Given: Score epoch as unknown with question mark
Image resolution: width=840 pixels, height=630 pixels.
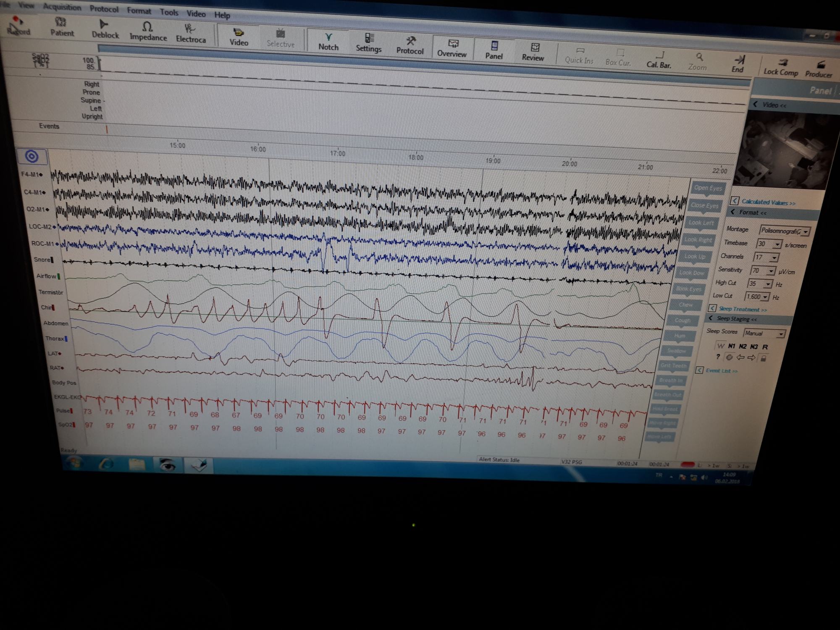Looking at the screenshot, I should pos(718,357).
